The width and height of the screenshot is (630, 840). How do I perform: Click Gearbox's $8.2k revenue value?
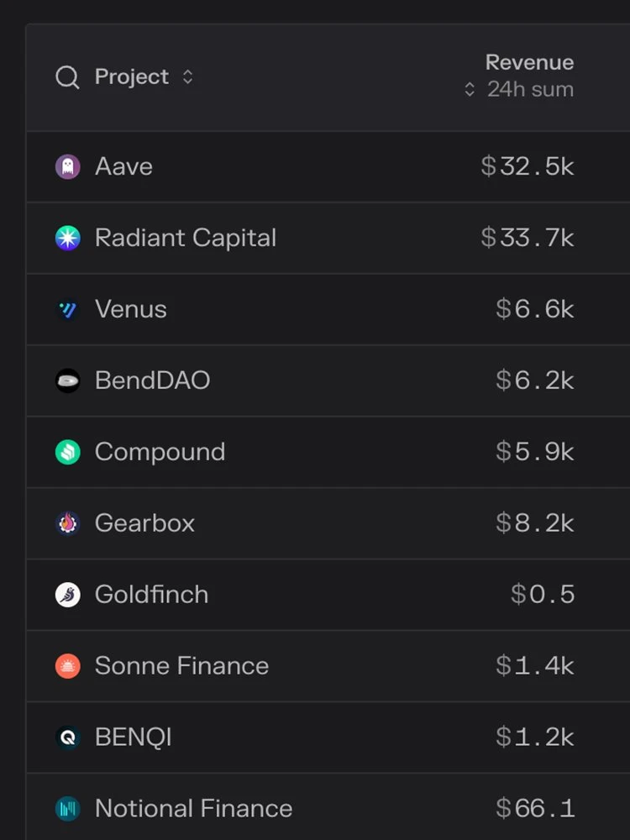(x=535, y=523)
